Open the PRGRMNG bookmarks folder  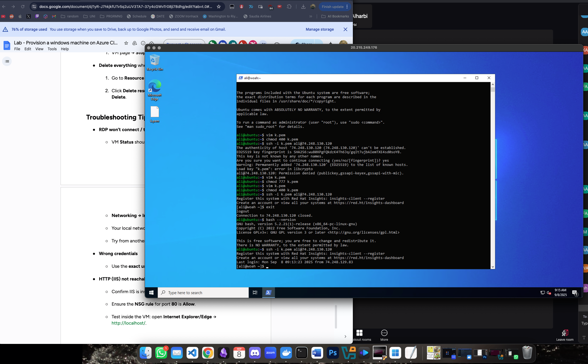[x=111, y=16]
